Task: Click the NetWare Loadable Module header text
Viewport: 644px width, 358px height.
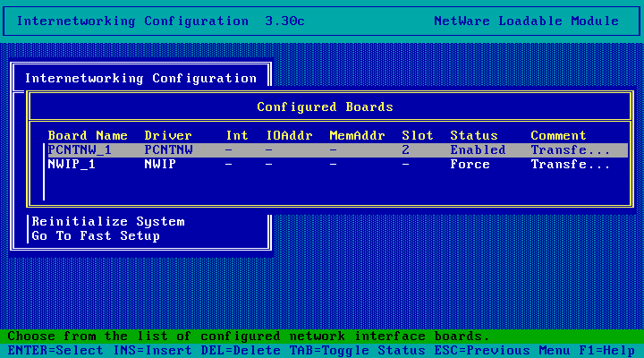Action: 526,21
